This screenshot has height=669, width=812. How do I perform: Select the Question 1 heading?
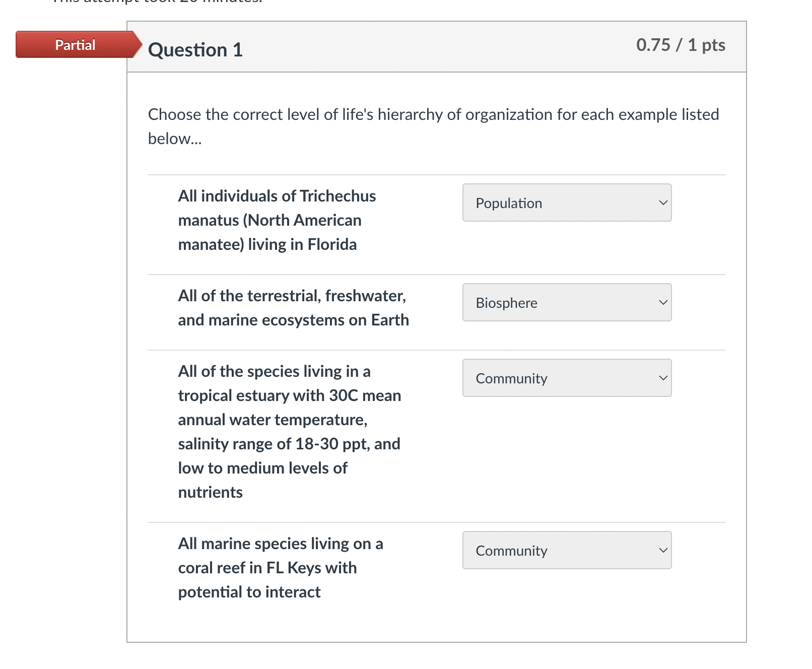[x=195, y=50]
